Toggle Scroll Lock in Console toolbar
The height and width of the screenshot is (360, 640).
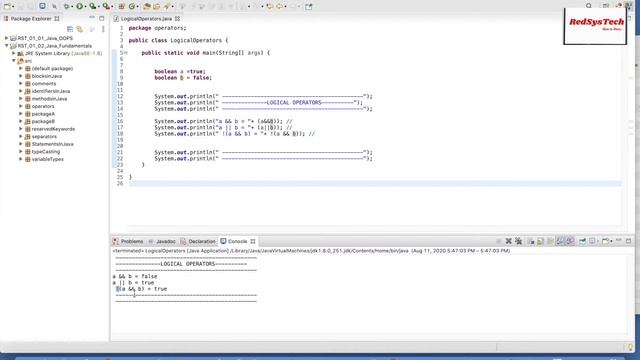(x=540, y=241)
